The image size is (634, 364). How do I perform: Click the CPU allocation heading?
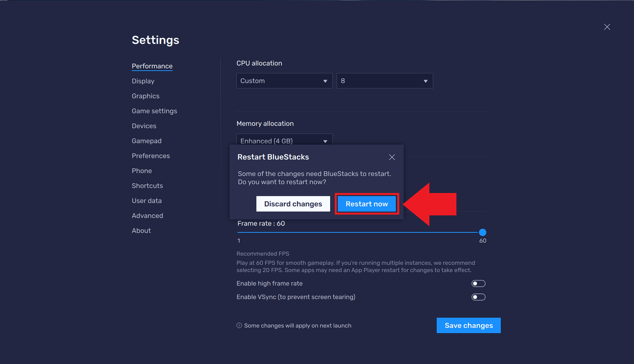pos(259,63)
